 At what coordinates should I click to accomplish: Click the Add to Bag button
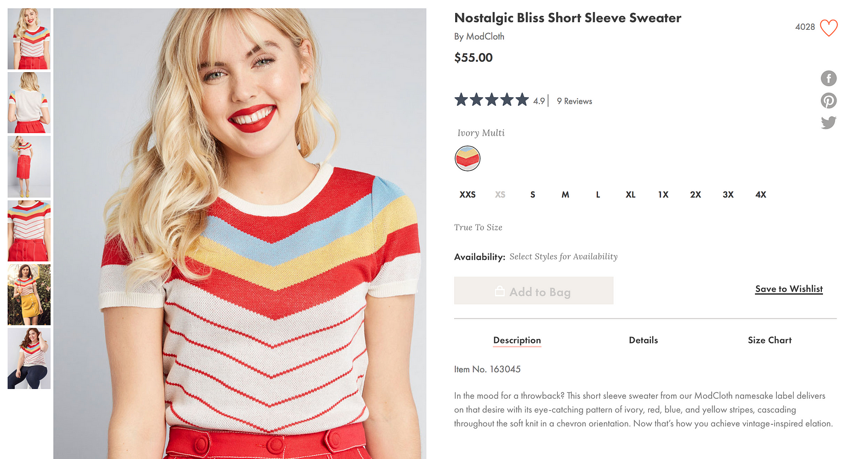[x=534, y=291]
